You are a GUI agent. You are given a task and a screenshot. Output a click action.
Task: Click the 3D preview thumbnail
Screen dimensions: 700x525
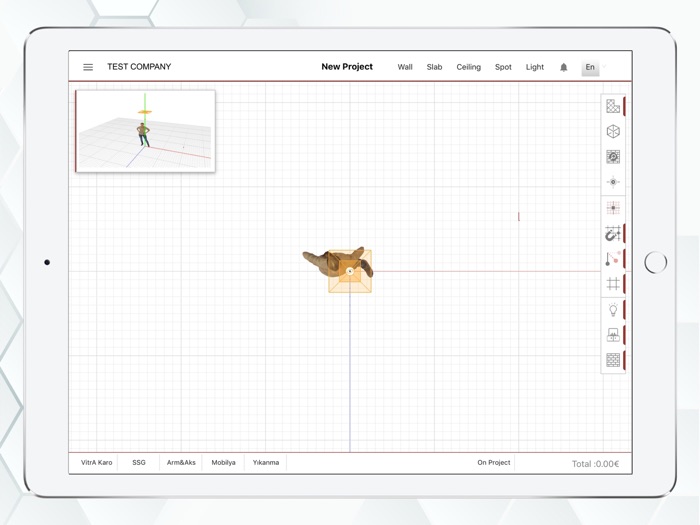point(146,131)
